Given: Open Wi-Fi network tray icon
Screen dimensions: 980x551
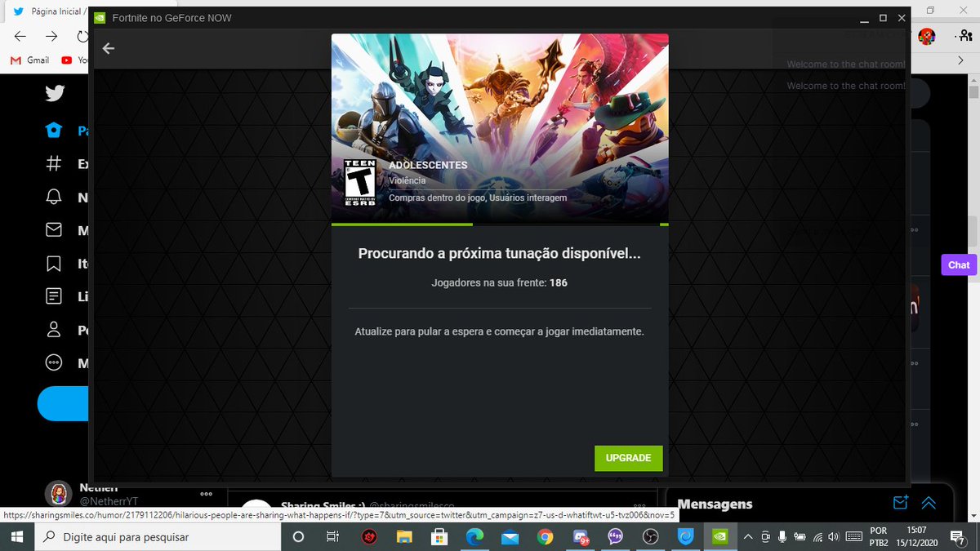Looking at the screenshot, I should point(817,537).
